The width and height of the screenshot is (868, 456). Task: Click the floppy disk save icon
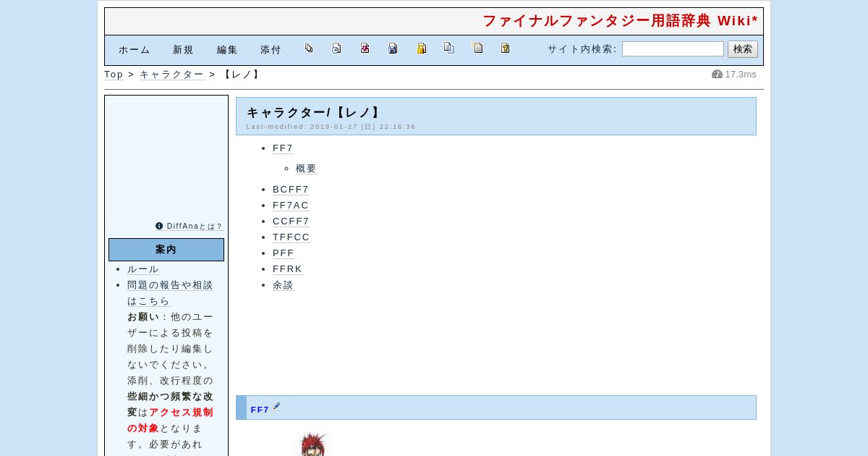[x=393, y=48]
